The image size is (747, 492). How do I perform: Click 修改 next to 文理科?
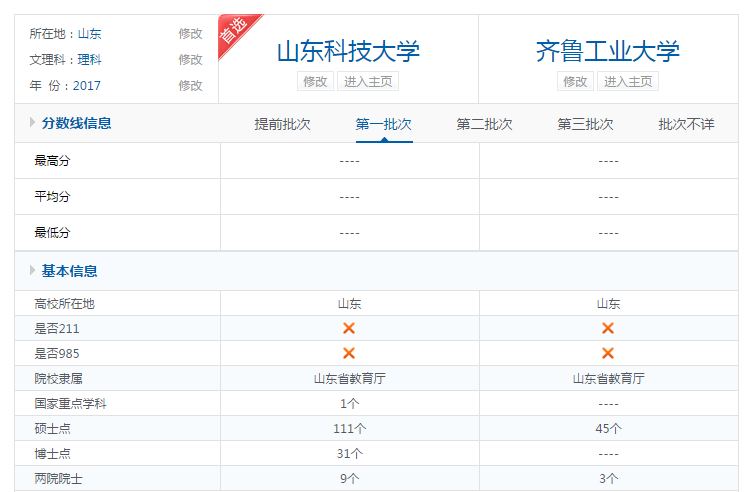pyautogui.click(x=191, y=60)
